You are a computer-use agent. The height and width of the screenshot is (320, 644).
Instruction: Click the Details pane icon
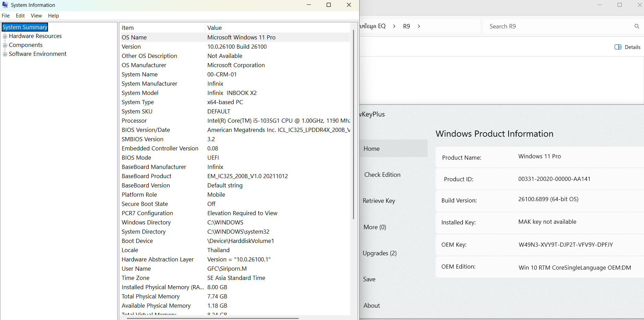(x=618, y=47)
